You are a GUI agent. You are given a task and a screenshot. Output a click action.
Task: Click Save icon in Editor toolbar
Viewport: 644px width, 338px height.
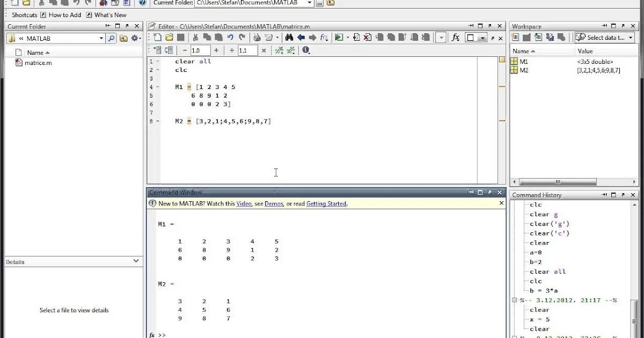point(181,38)
